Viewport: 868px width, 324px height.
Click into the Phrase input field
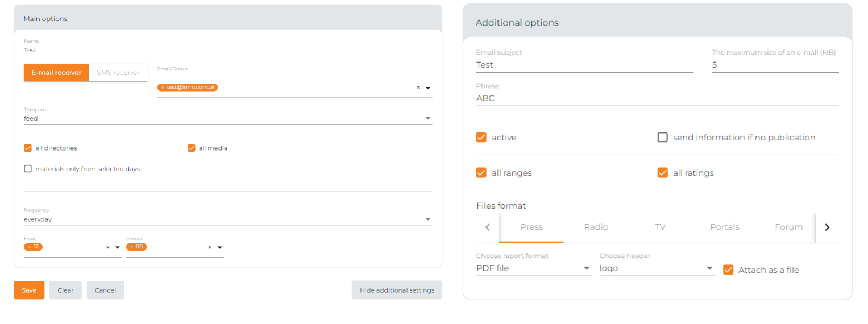click(x=657, y=98)
